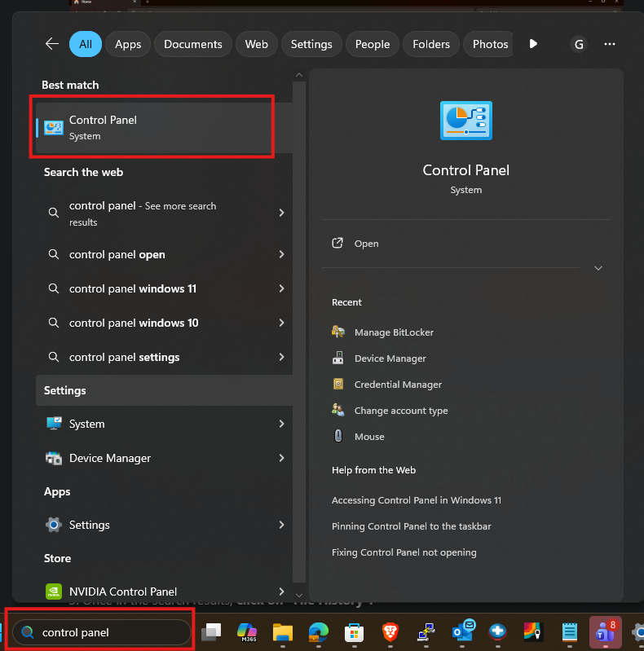Switch to the Apps filter
Viewport: 644px width, 651px height.
tap(128, 44)
